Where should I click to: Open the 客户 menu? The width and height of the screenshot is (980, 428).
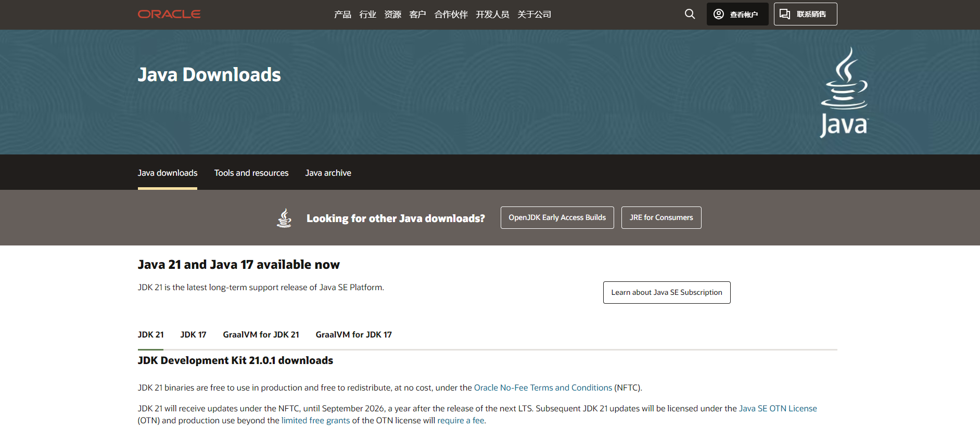pos(417,15)
